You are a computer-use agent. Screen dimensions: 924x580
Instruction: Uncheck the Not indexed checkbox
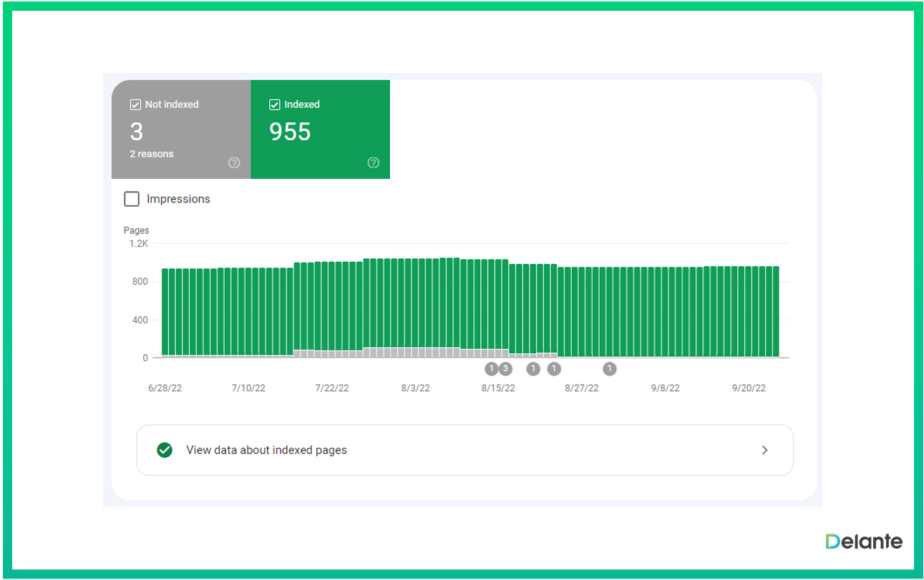[x=135, y=105]
